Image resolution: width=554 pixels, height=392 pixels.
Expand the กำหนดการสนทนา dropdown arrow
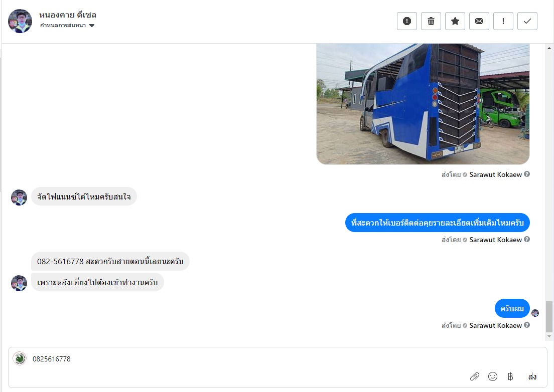click(92, 26)
